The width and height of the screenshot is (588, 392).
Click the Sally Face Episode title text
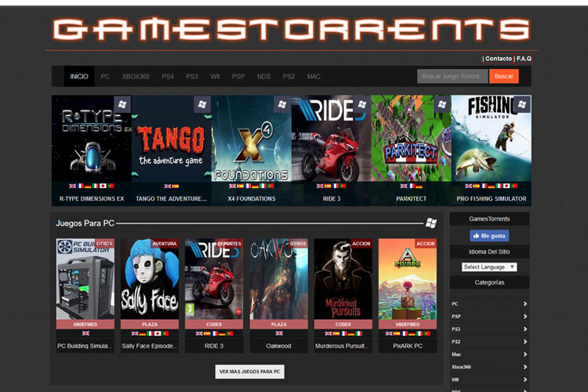pos(149,346)
